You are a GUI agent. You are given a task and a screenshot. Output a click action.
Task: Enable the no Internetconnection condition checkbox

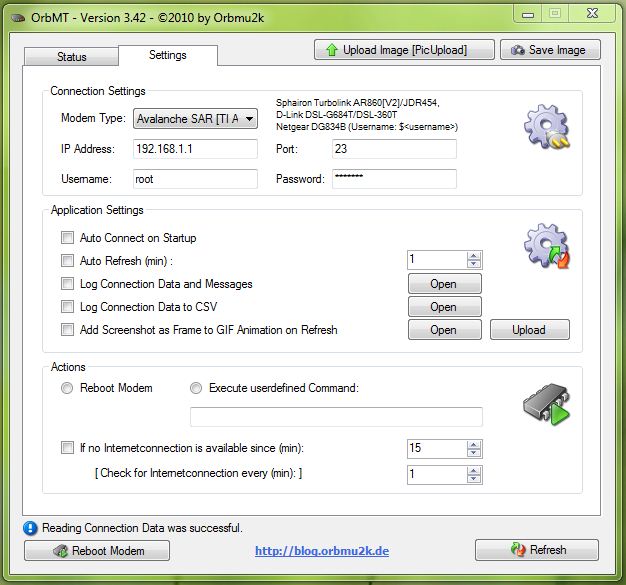pyautogui.click(x=67, y=448)
